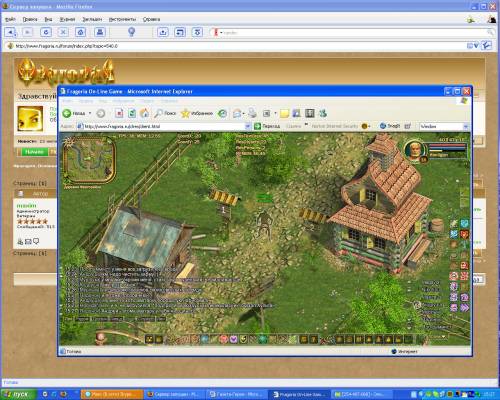Open the Журнал menu in Firefox
Viewport: 500px width, 400px height.
coord(67,19)
